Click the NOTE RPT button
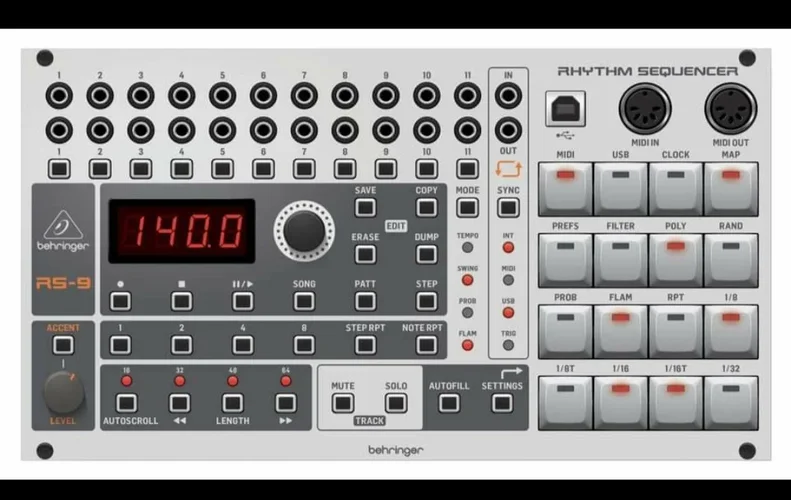Screen dimensions: 791x500 click(x=426, y=345)
